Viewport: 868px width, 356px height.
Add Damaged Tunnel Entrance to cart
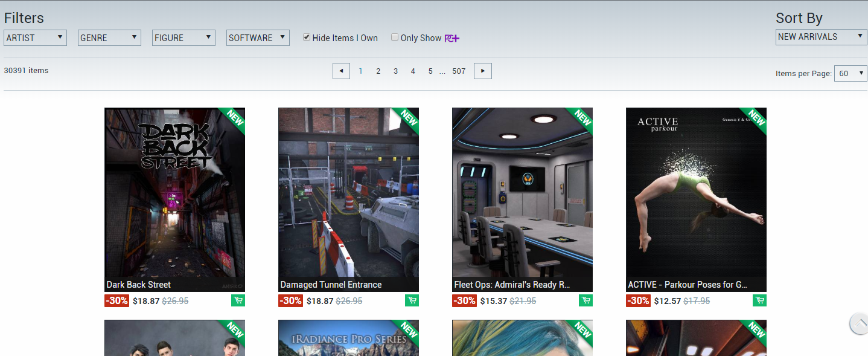click(x=412, y=300)
